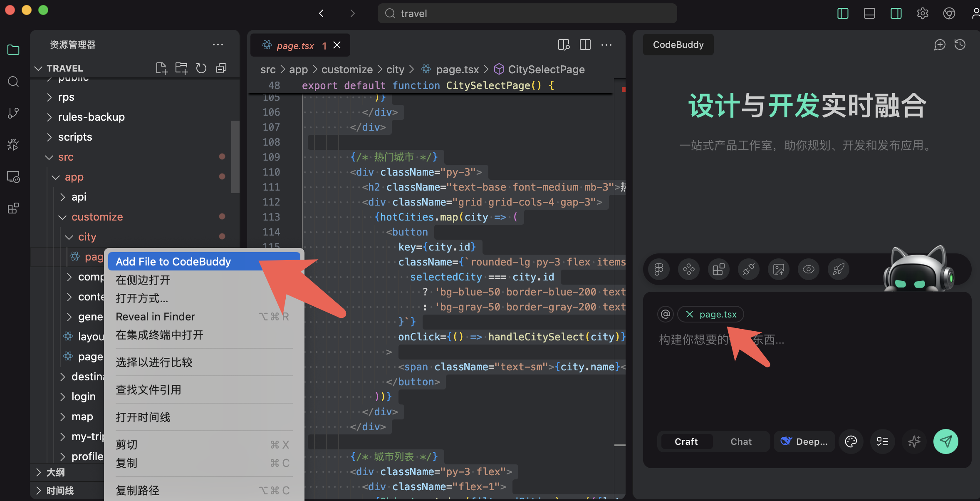Open the Figma integration icon in CodeBuddy

point(658,270)
